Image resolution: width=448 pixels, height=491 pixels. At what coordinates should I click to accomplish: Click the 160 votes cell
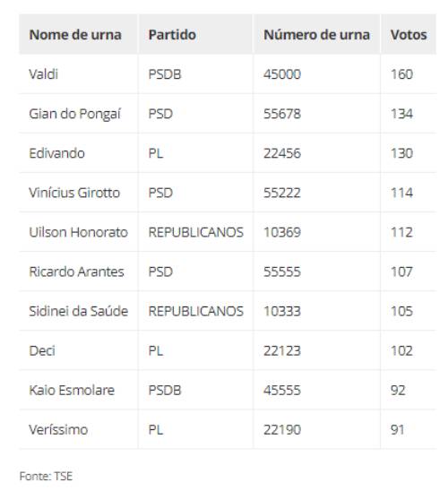coord(401,74)
